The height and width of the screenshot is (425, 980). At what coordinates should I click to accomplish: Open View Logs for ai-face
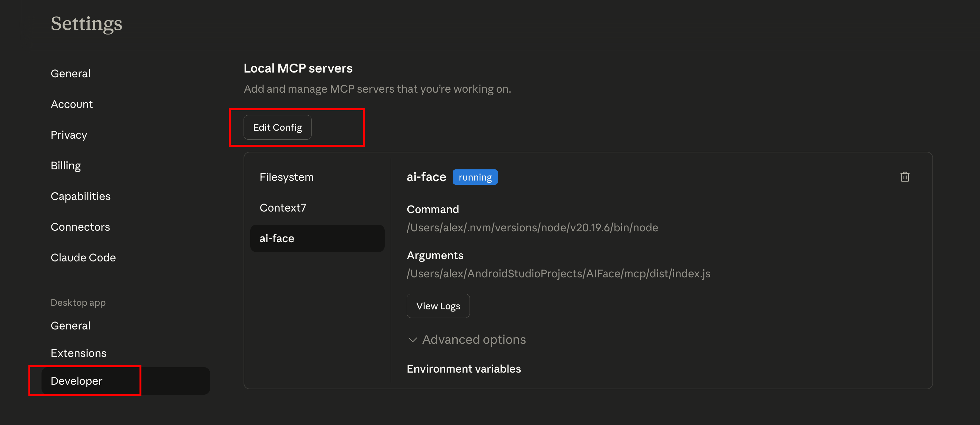coord(438,306)
